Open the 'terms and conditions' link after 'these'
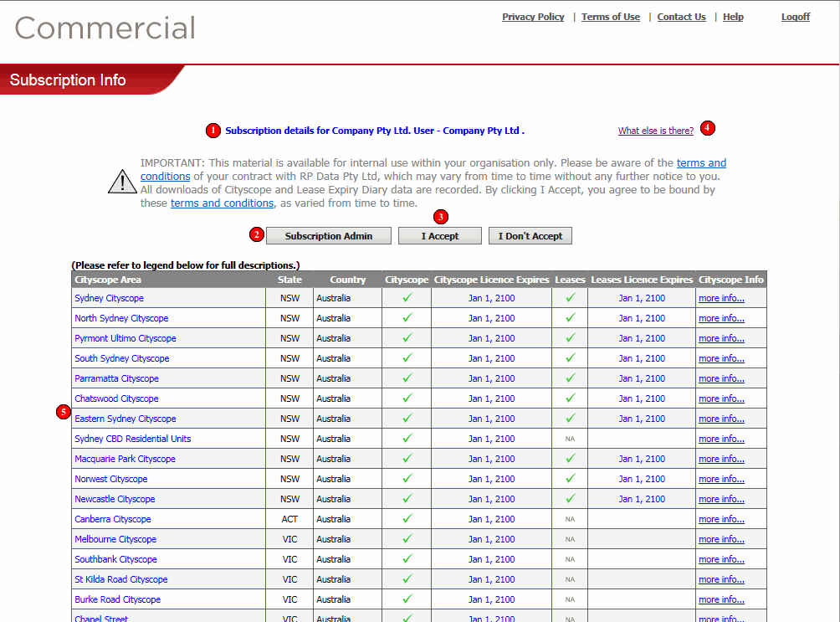The width and height of the screenshot is (840, 622). (x=223, y=203)
